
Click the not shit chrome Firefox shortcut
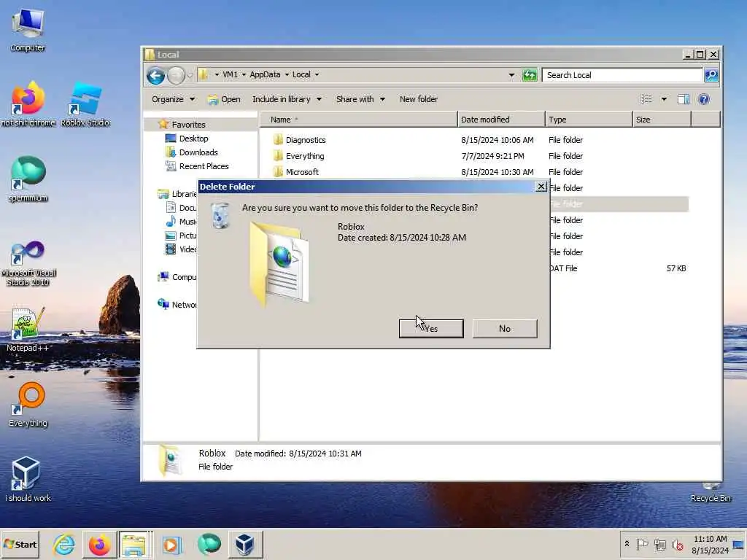click(28, 105)
